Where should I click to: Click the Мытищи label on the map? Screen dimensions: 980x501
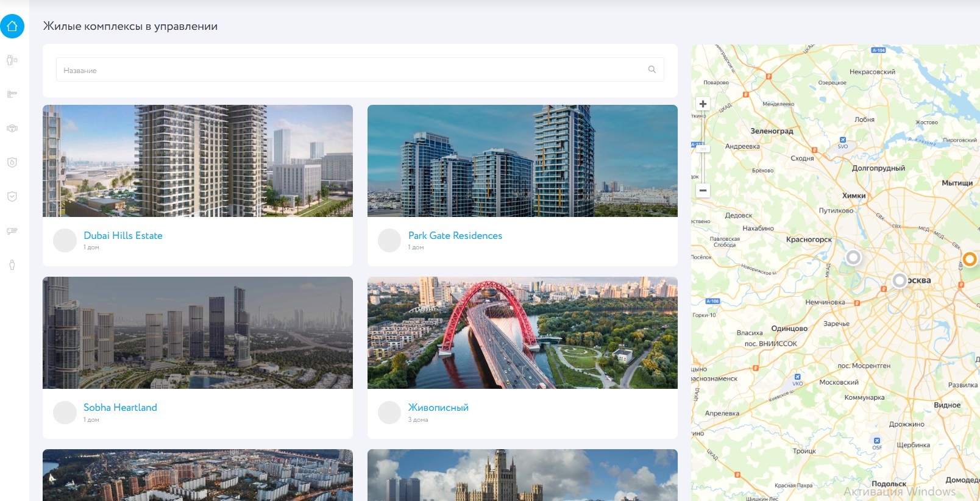(x=957, y=183)
